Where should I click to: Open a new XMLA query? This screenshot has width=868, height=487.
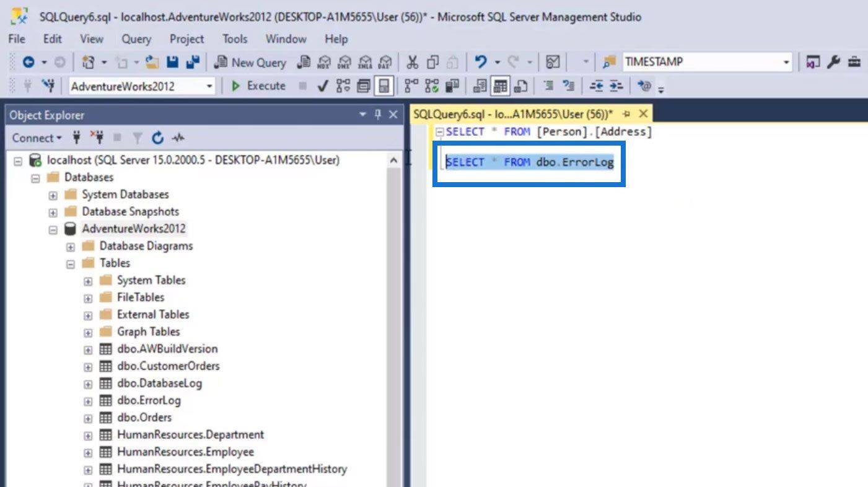[x=365, y=62]
